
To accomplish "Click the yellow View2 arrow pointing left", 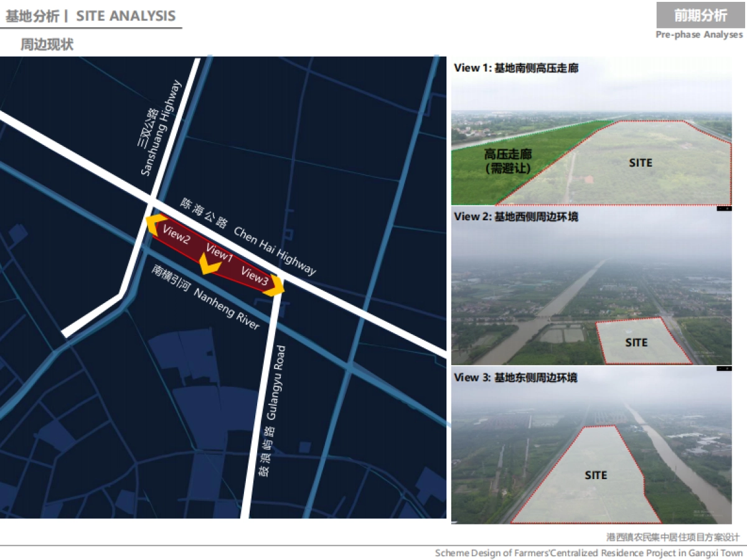I will click(x=153, y=222).
